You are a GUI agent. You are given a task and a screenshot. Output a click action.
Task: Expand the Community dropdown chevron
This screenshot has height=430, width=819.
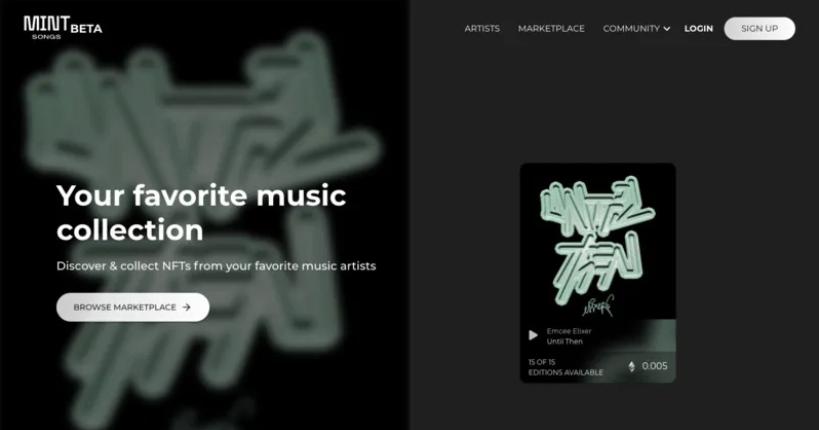pos(666,29)
